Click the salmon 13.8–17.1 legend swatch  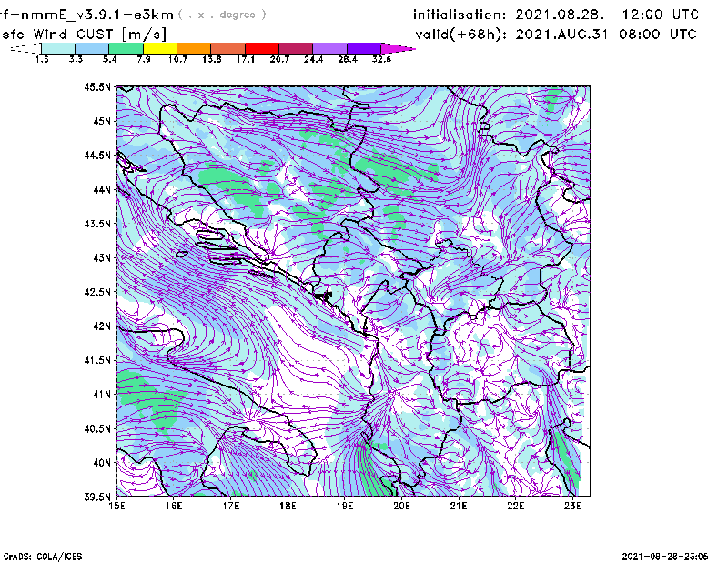(x=228, y=48)
